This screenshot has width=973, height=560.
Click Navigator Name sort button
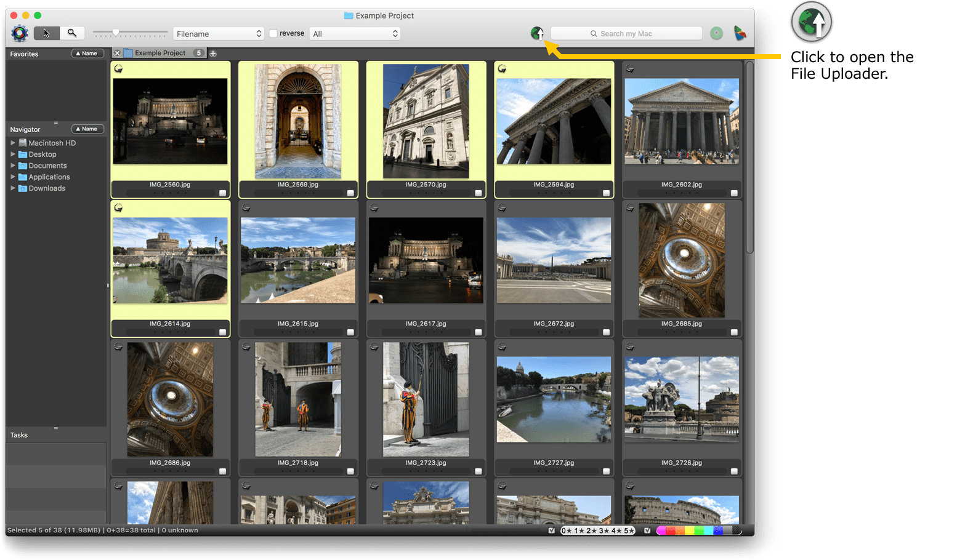[87, 129]
